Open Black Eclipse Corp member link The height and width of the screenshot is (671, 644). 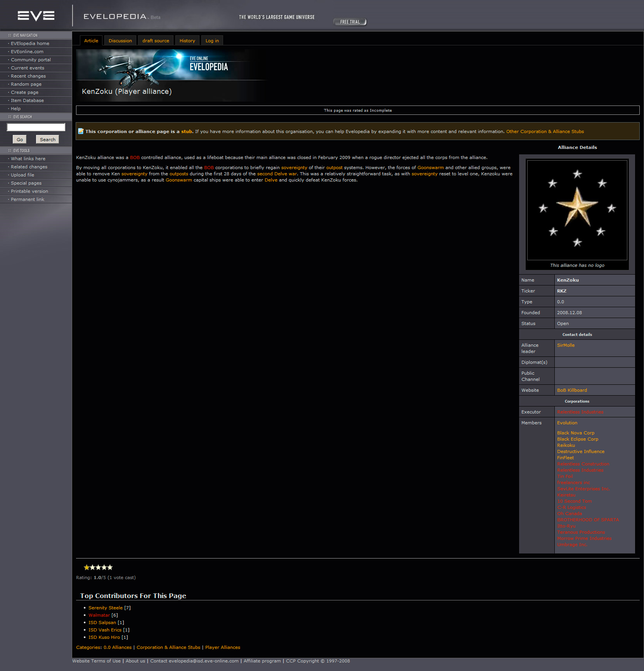tap(578, 439)
